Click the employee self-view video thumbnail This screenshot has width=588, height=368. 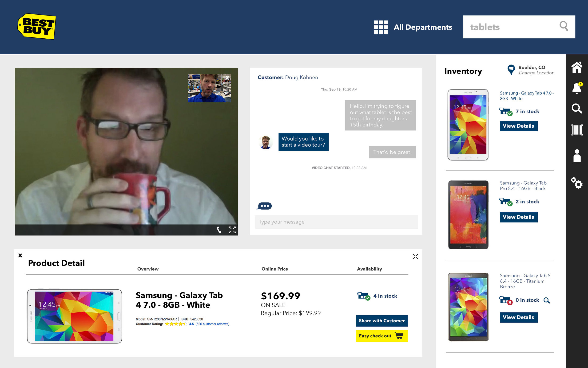[x=209, y=88]
